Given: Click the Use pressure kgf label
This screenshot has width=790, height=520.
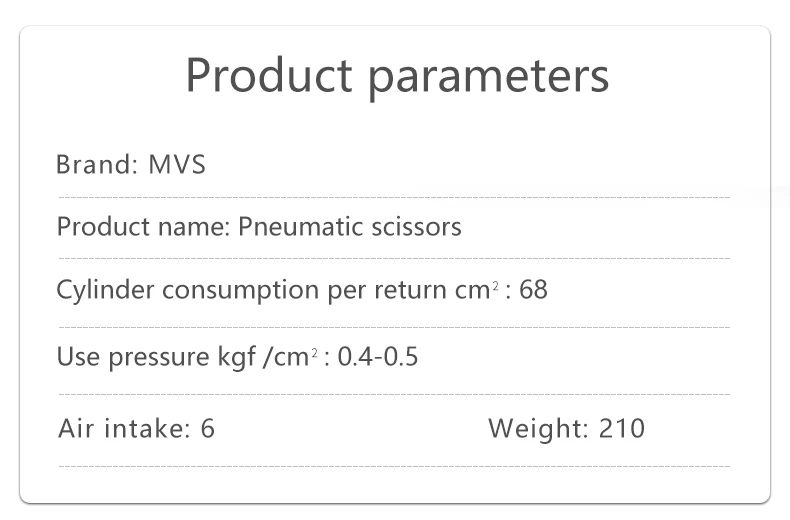Looking at the screenshot, I should 156,357.
